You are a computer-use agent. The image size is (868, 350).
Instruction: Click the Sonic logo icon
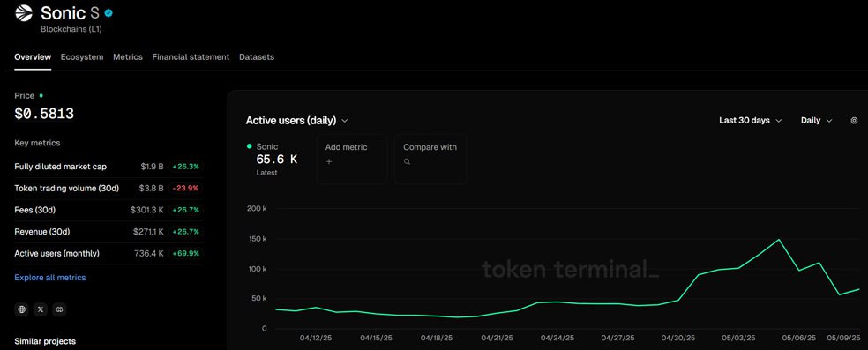24,13
